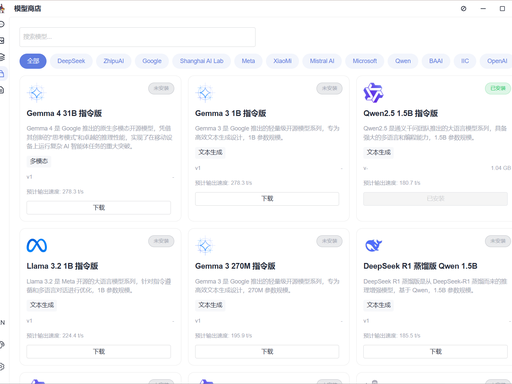
Task: Click 未安装 badge on DeepSeek R1 card
Action: pyautogui.click(x=498, y=241)
